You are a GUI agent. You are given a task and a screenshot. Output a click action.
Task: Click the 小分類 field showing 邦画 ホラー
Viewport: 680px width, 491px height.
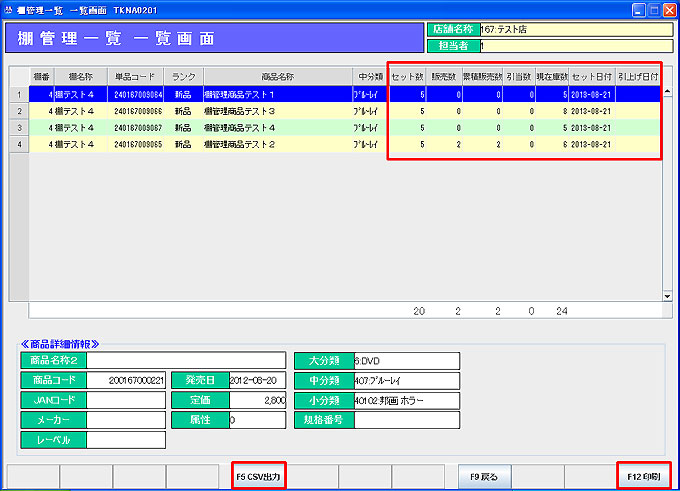pyautogui.click(x=407, y=400)
